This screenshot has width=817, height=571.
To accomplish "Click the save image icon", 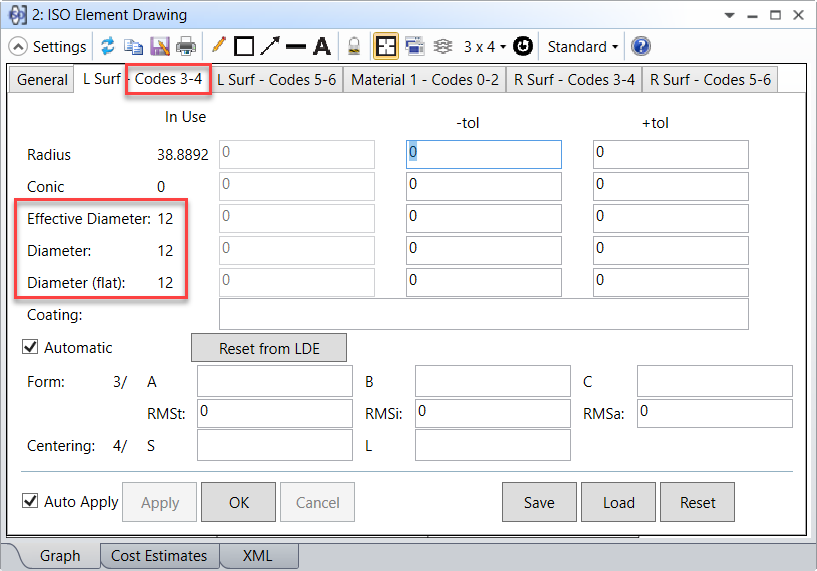I will pos(159,46).
